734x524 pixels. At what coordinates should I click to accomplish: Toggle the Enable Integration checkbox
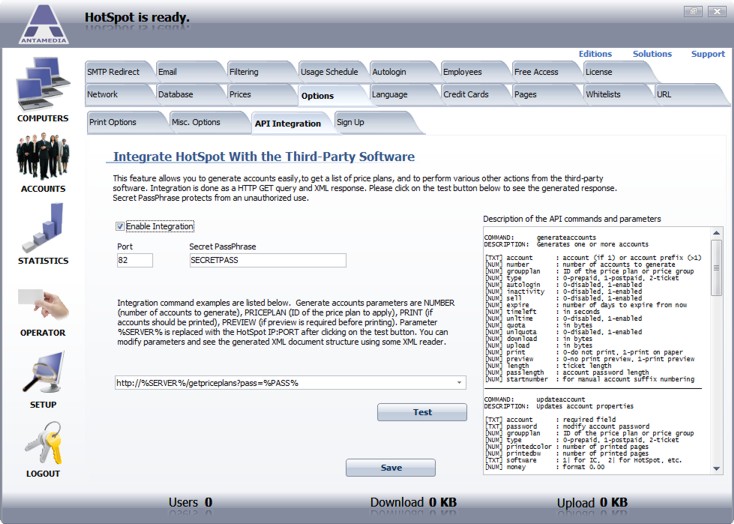pos(120,227)
